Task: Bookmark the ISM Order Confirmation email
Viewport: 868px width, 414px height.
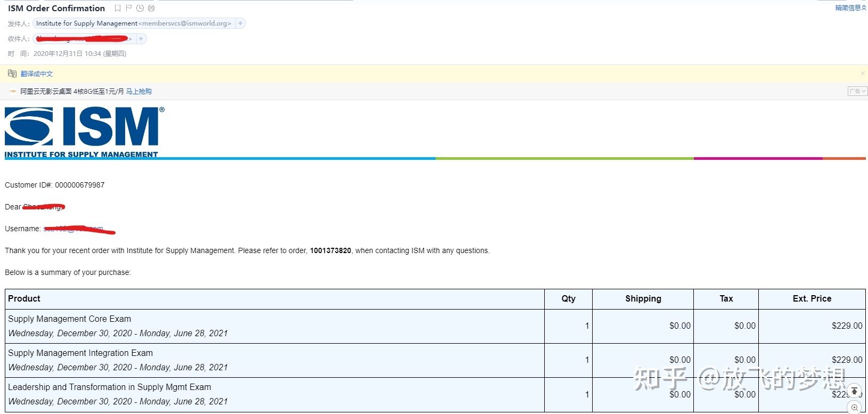Action: pyautogui.click(x=118, y=8)
